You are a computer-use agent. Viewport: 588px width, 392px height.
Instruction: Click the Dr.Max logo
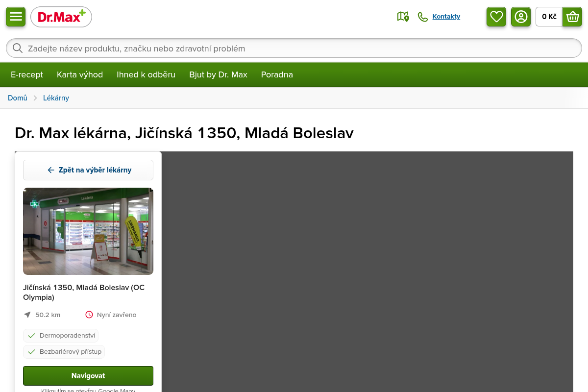(61, 17)
